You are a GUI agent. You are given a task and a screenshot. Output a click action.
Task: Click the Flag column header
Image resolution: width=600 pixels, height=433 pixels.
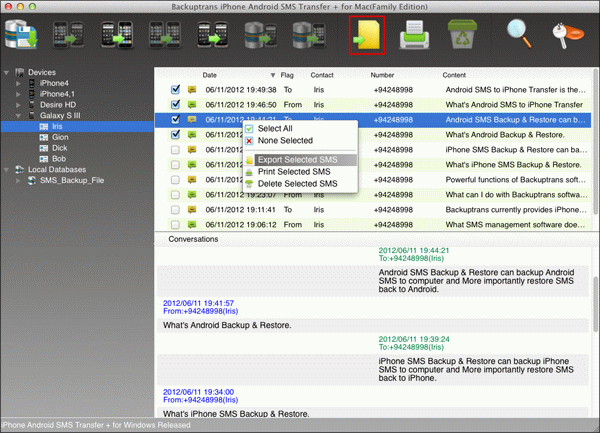coord(287,75)
